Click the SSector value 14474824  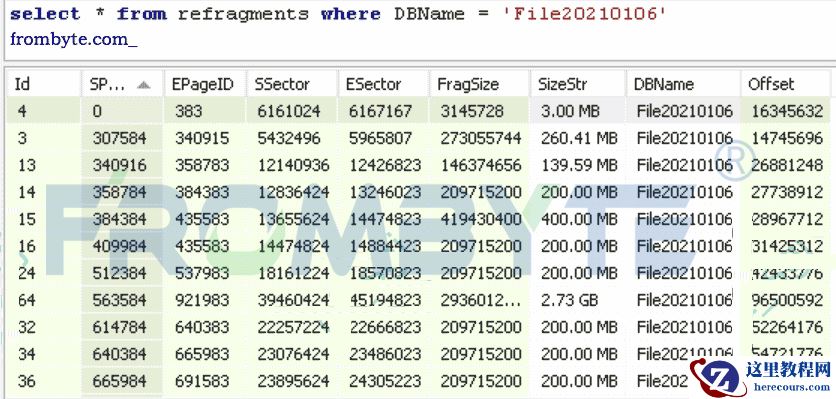tap(294, 246)
